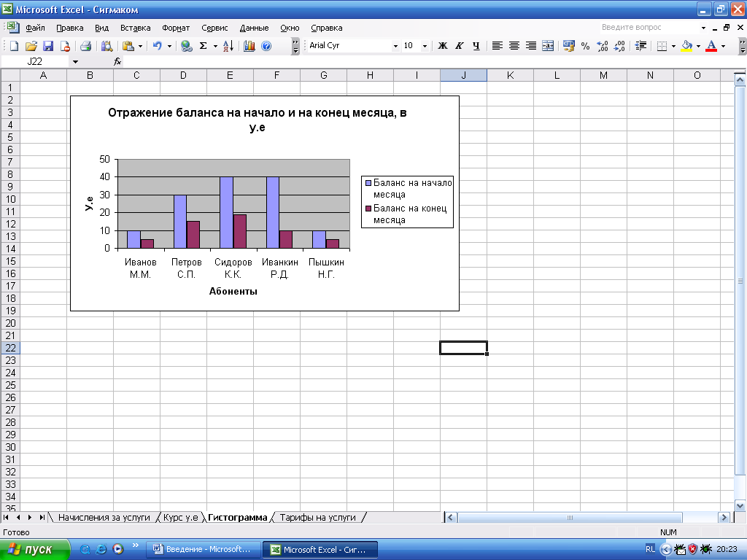Apply Percent Style format
The width and height of the screenshot is (747, 560).
click(x=585, y=46)
